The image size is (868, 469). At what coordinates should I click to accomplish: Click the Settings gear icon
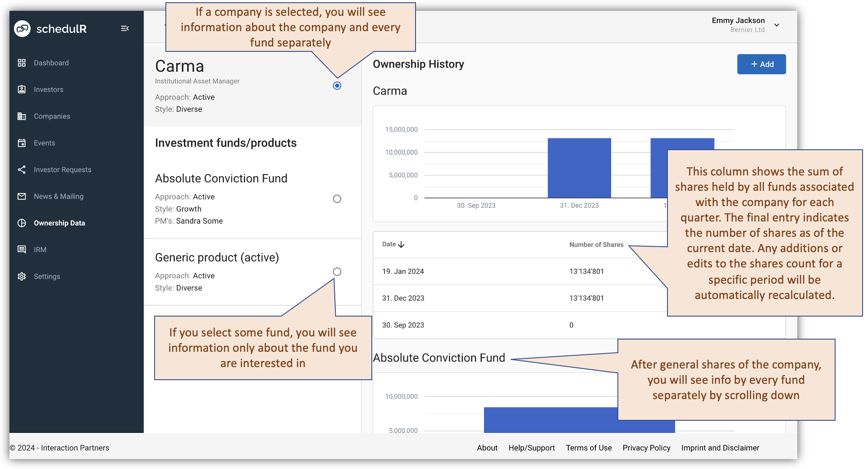tap(21, 276)
